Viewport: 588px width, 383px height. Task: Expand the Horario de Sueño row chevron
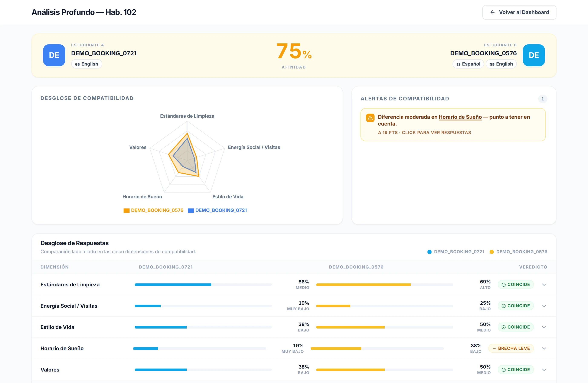[544, 349]
